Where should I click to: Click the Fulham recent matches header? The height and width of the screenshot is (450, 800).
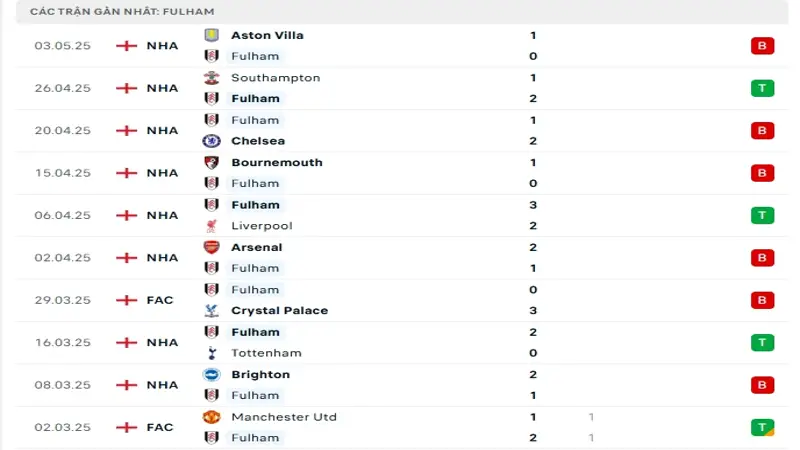pyautogui.click(x=122, y=11)
